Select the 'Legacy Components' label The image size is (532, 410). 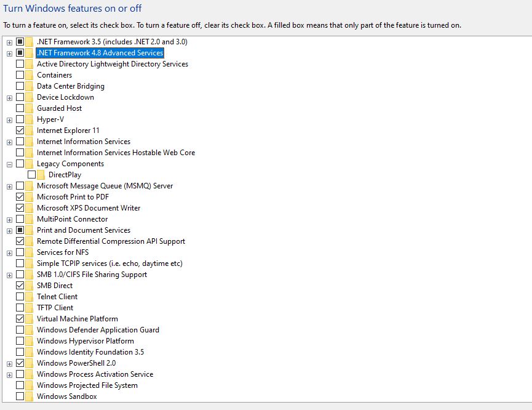[70, 164]
